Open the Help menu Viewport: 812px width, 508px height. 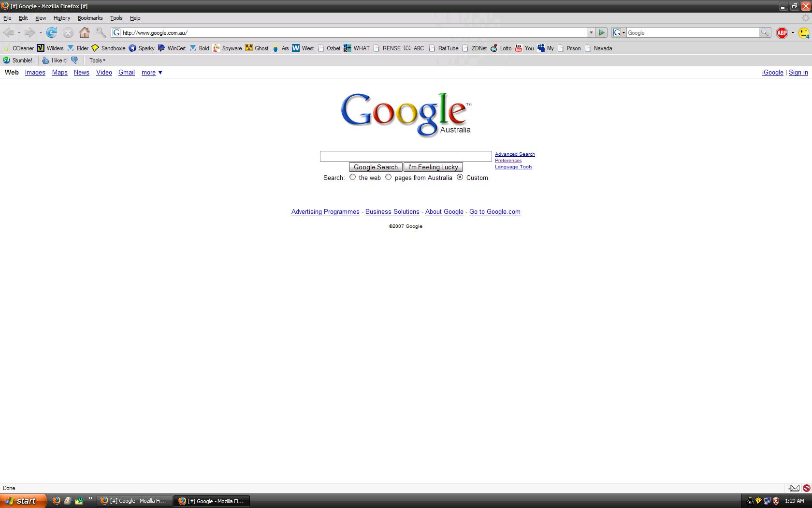[135, 18]
